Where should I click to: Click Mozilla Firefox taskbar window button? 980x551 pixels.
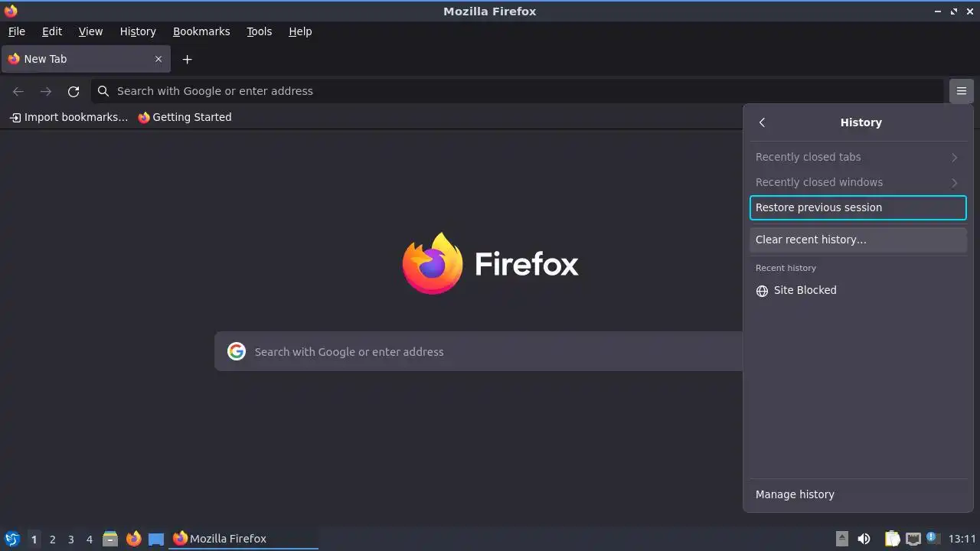[x=243, y=539]
